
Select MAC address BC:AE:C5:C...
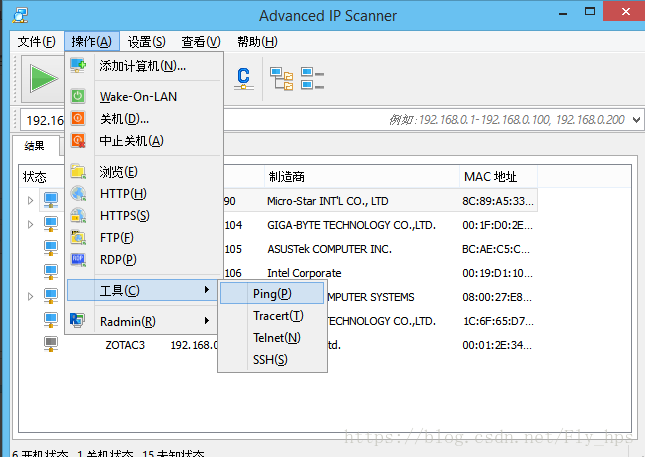click(496, 249)
